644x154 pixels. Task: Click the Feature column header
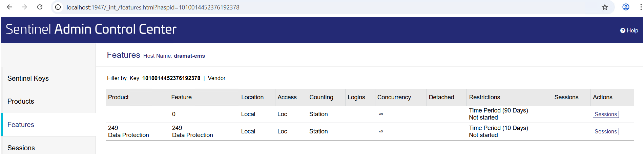click(181, 97)
